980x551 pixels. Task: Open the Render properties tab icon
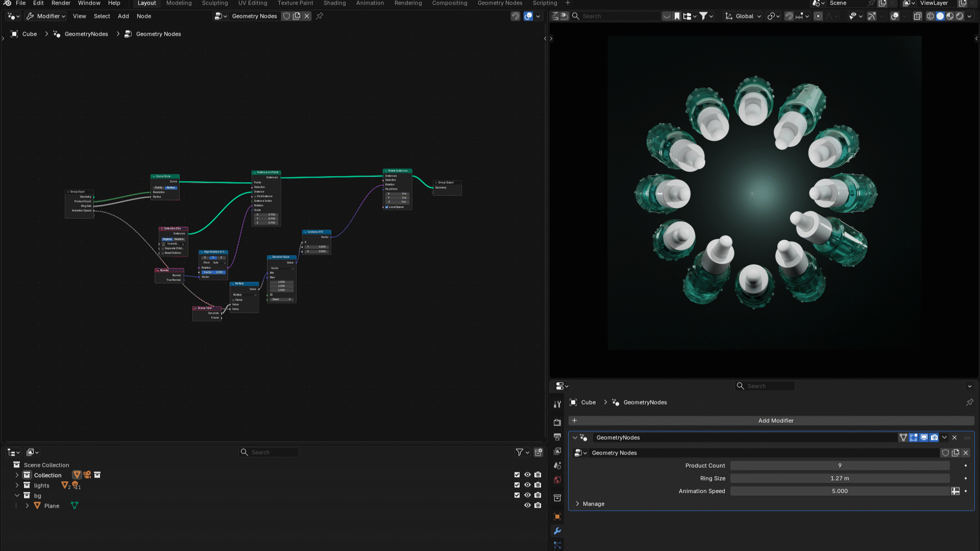pos(557,422)
